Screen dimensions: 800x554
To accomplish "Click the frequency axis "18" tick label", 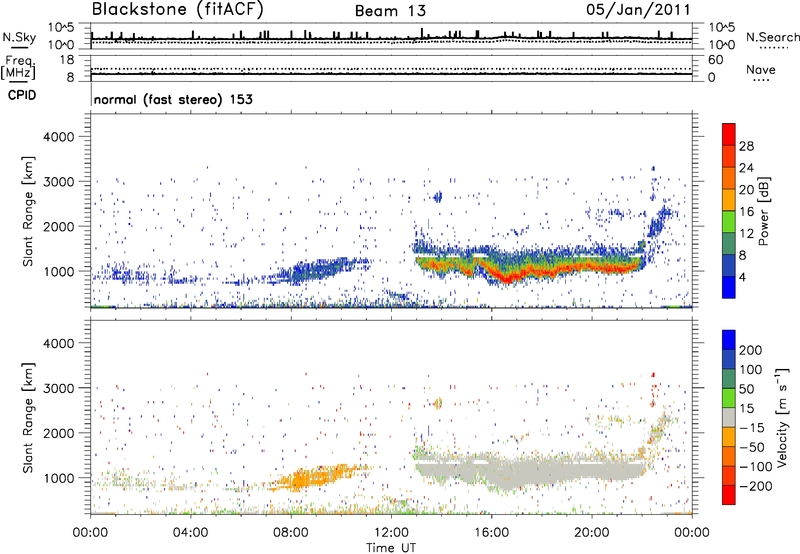I will tap(67, 60).
